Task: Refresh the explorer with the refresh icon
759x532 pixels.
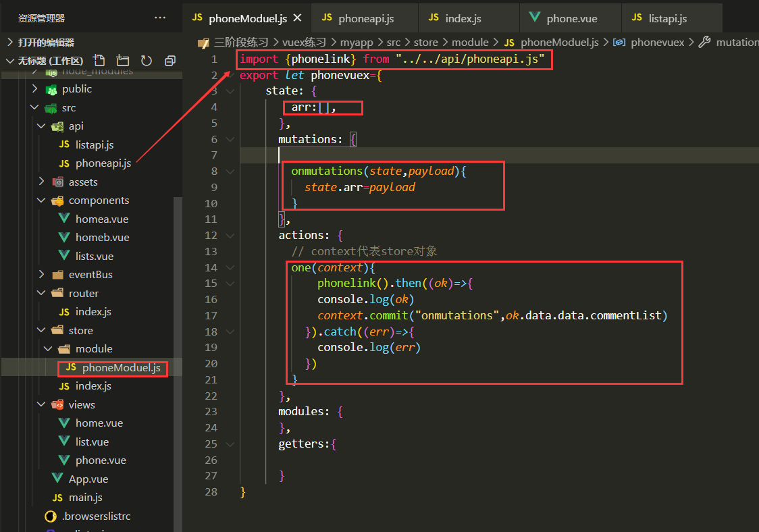Action: click(x=146, y=61)
